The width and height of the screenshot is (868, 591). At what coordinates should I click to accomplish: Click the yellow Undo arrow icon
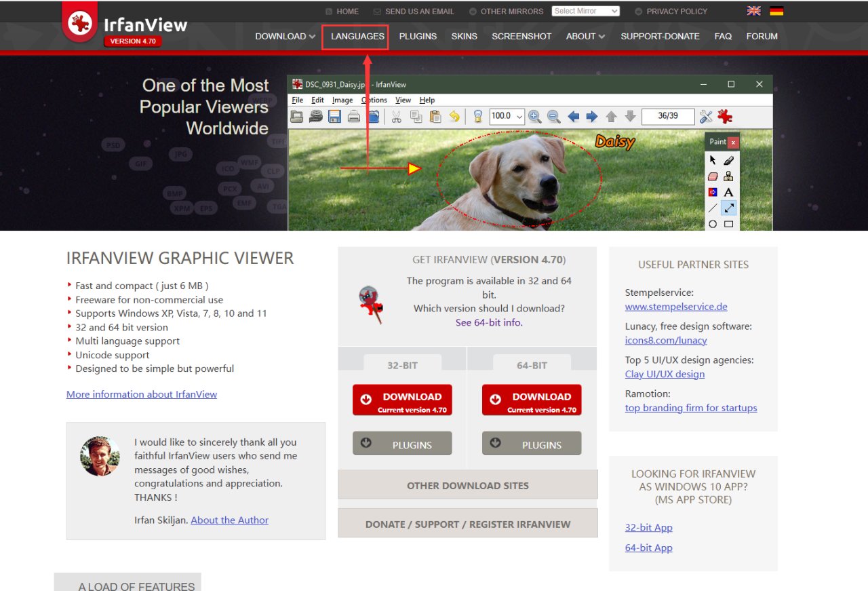454,116
